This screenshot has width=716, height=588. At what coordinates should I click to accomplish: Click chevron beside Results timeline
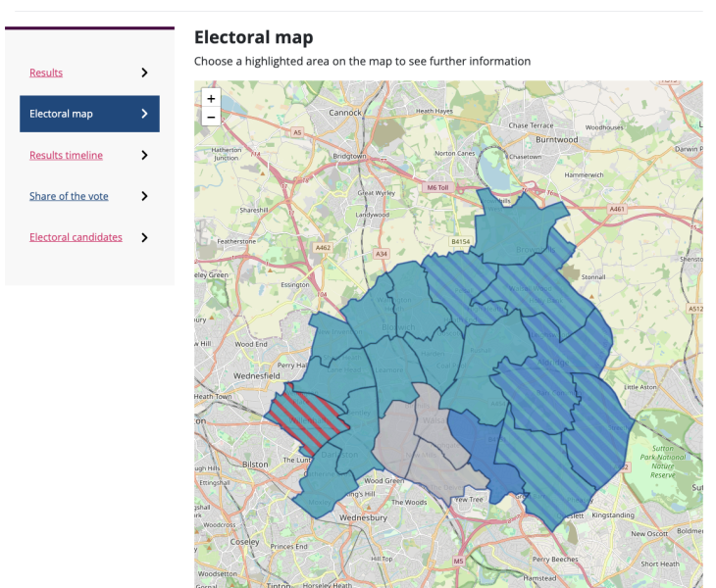[x=145, y=155]
